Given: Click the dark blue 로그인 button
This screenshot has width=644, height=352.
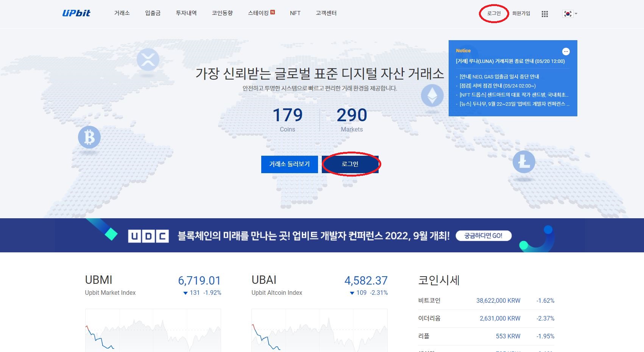Looking at the screenshot, I should pyautogui.click(x=350, y=164).
